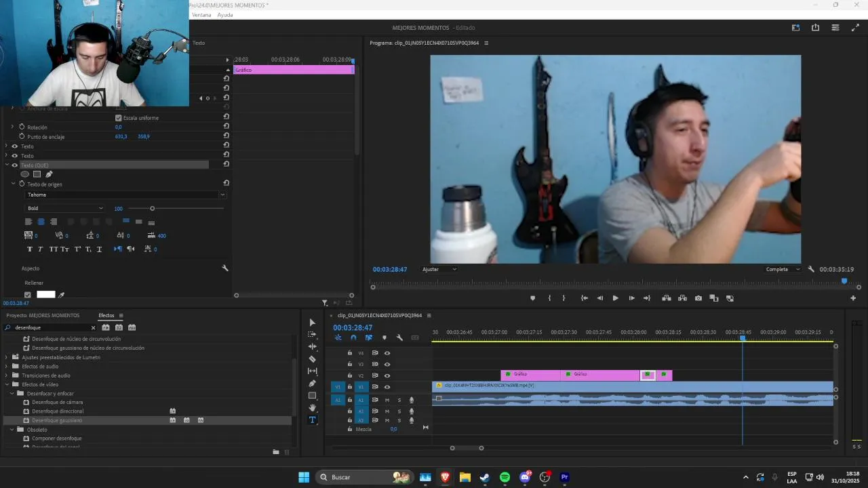Apply Faux Italic text style
Image resolution: width=868 pixels, height=488 pixels.
coord(40,249)
